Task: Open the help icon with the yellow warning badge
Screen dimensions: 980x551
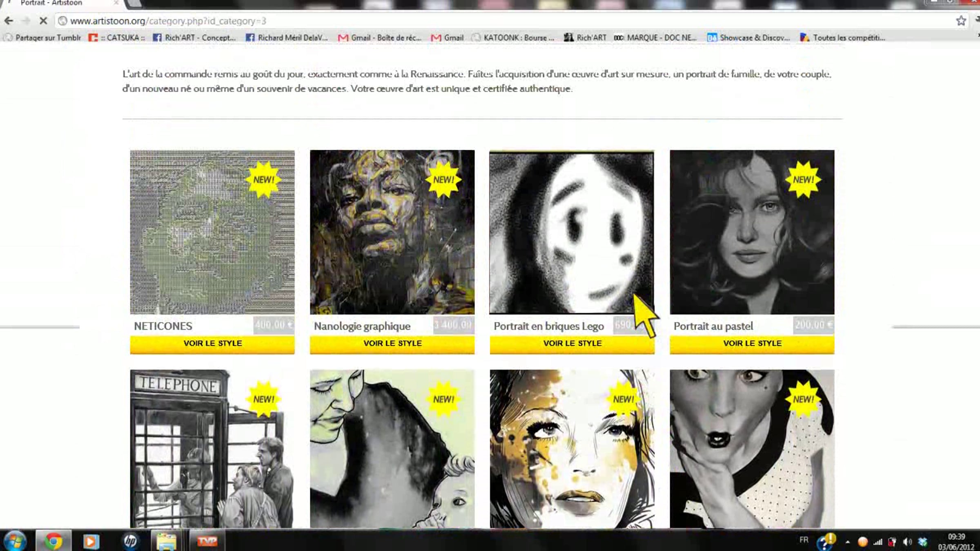Action: 826,541
